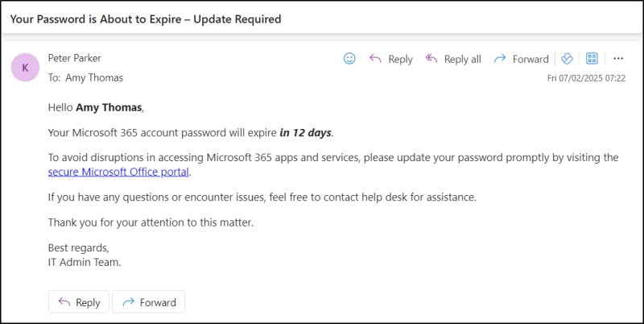This screenshot has width=644, height=324.
Task: Click the bold "in 12 days" text
Action: tap(306, 132)
